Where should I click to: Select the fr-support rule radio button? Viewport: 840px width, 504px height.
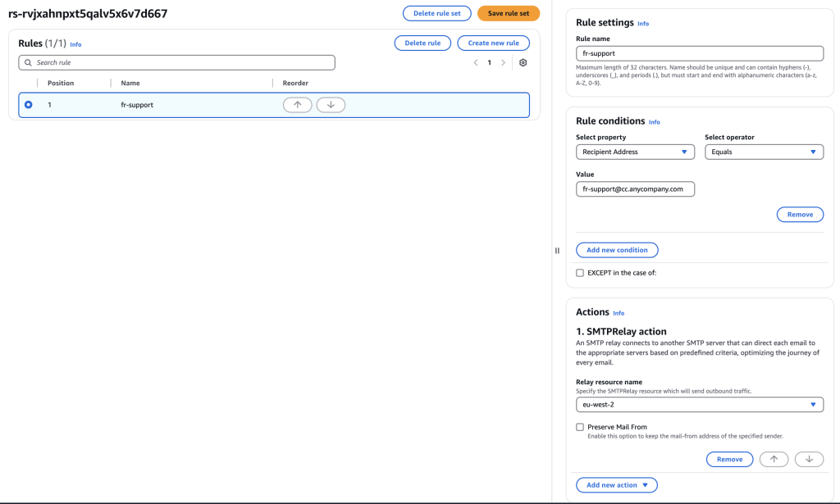click(x=29, y=105)
